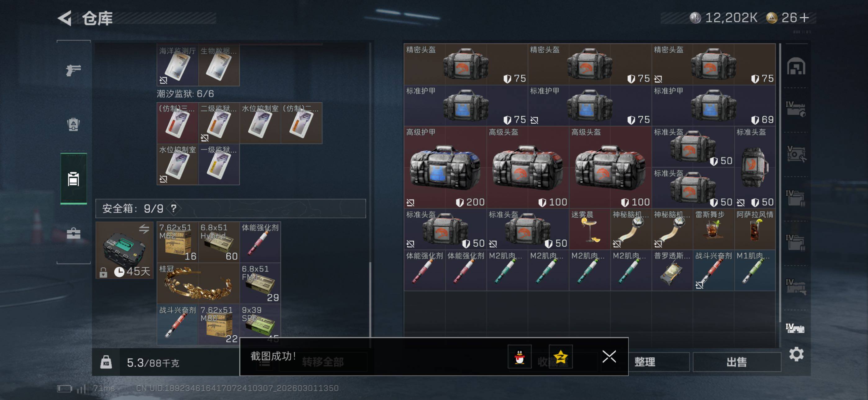Viewport: 868px width, 400px height.
Task: Click the safe box lock icon
Action: pos(103,272)
